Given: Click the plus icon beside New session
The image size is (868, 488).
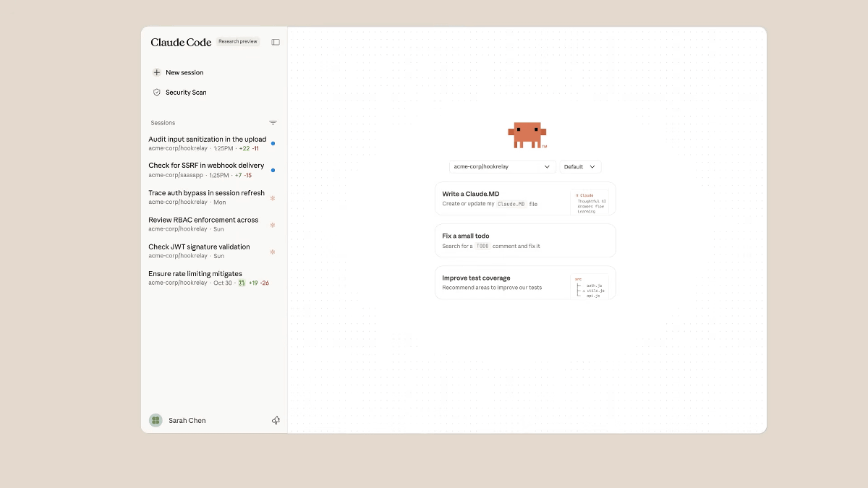Looking at the screenshot, I should 157,72.
